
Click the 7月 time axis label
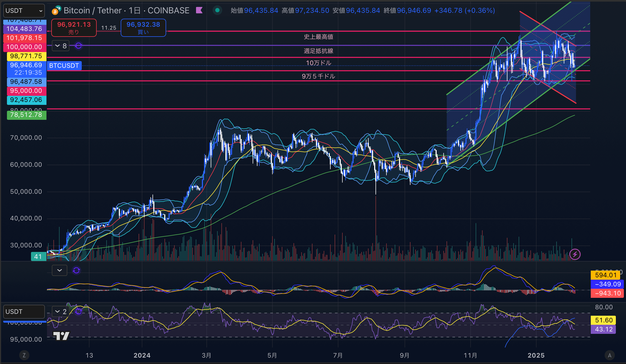click(x=338, y=355)
